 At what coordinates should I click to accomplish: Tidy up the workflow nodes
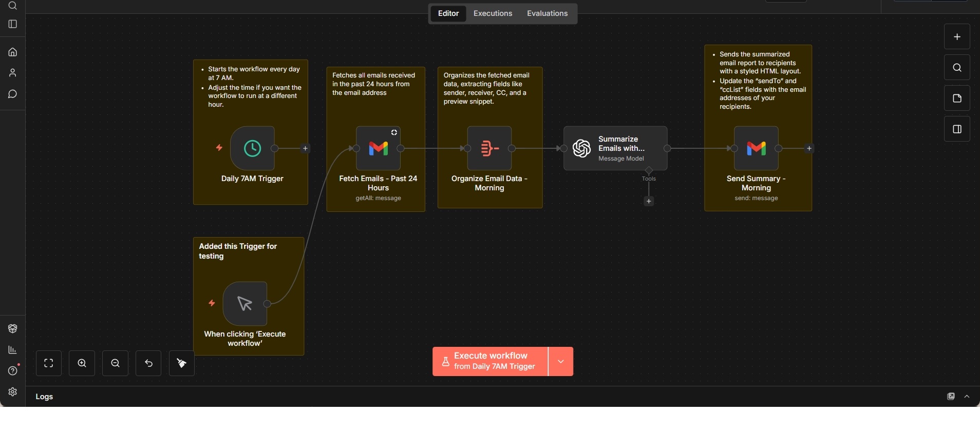pos(182,363)
